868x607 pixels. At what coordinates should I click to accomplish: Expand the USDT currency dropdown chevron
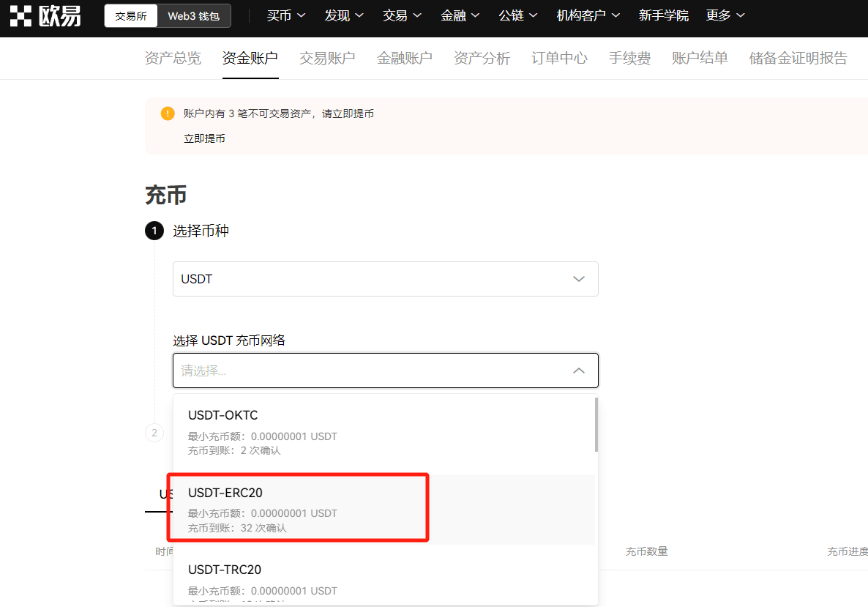click(x=578, y=279)
